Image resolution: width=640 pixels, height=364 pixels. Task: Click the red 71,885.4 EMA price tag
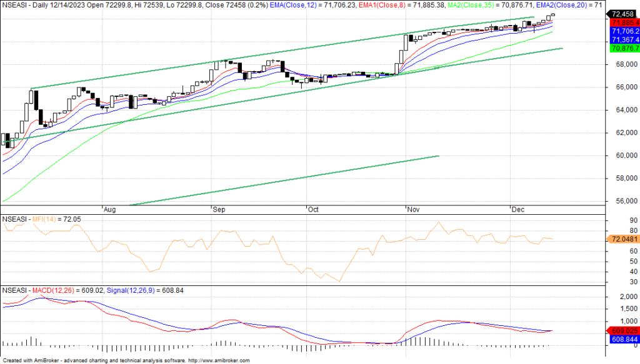[x=623, y=22]
